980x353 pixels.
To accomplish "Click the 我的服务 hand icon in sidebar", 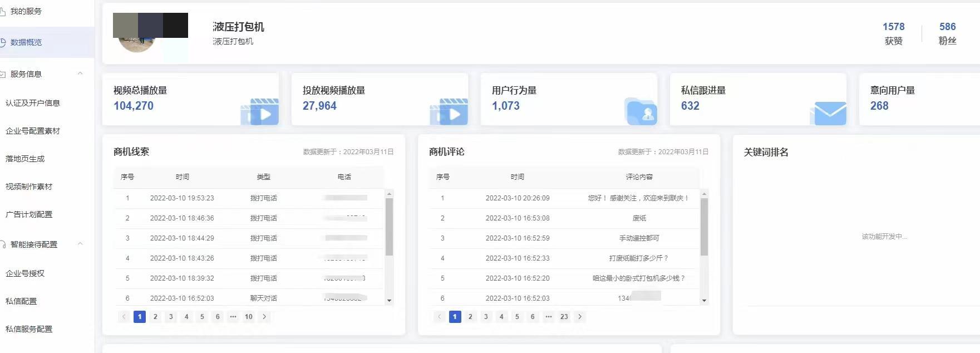I will coord(3,11).
